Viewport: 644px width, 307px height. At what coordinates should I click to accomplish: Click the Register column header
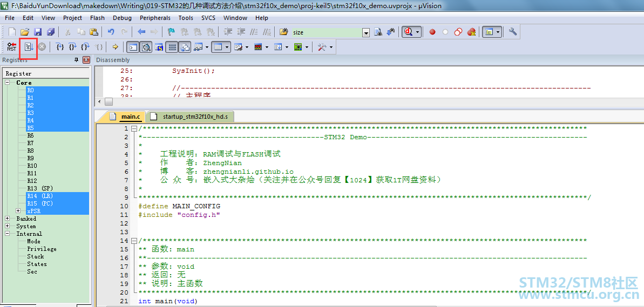coord(46,73)
